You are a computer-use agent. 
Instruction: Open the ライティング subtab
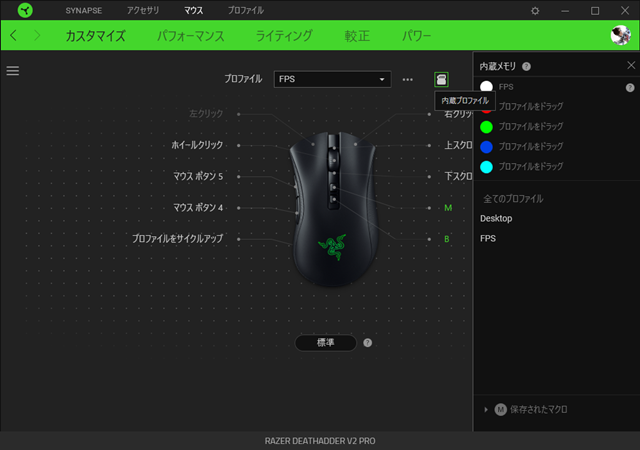284,36
